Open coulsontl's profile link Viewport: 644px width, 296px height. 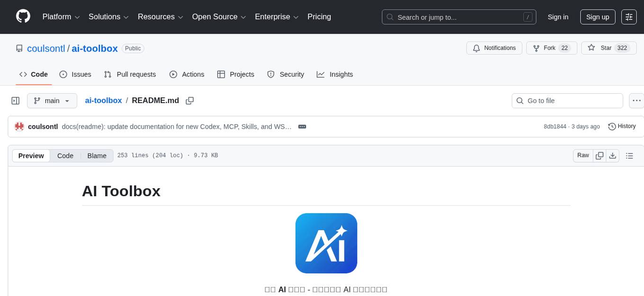click(x=46, y=48)
